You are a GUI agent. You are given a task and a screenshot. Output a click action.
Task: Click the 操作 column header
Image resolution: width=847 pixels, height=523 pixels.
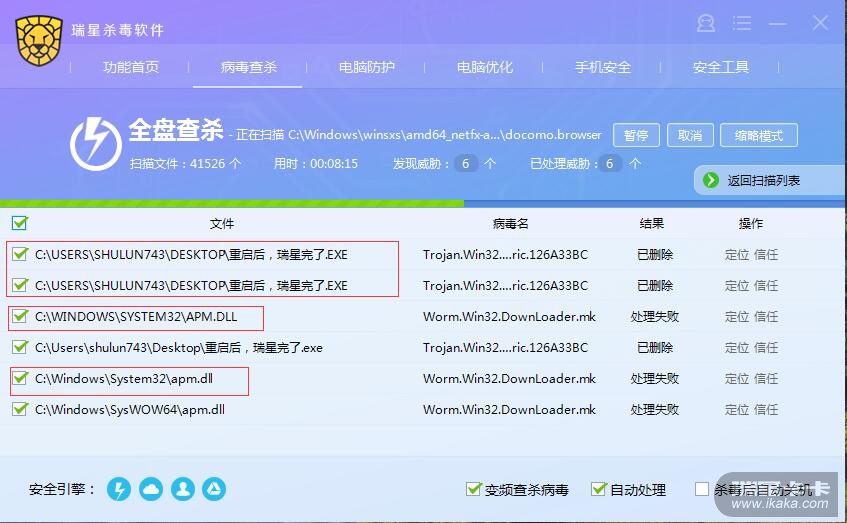(750, 224)
